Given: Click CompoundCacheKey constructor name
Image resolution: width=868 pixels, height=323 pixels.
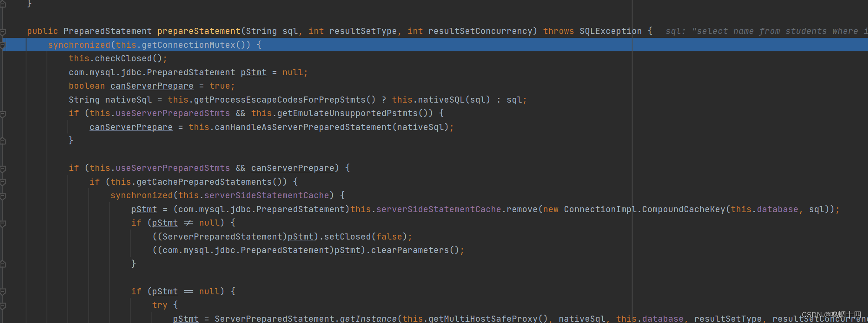Looking at the screenshot, I should tap(683, 210).
